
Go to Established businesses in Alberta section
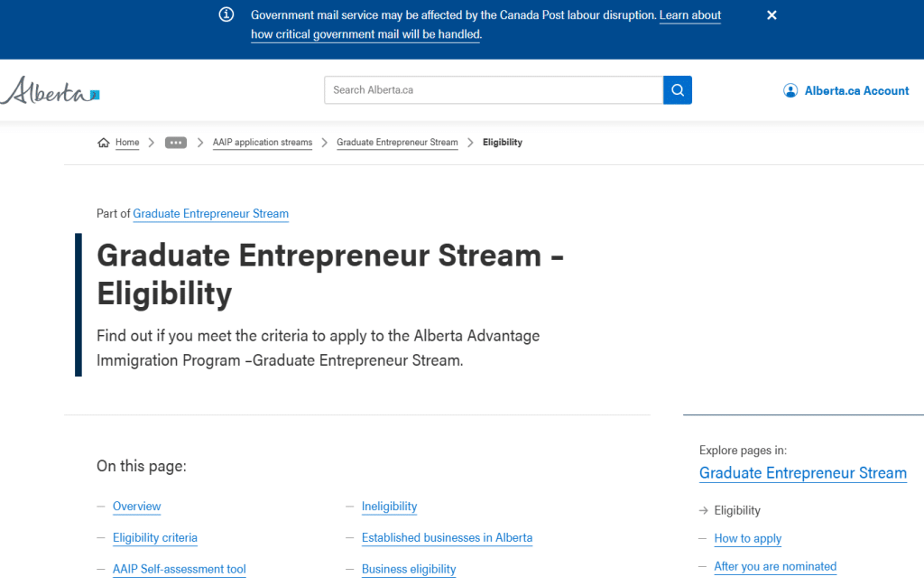pos(447,538)
